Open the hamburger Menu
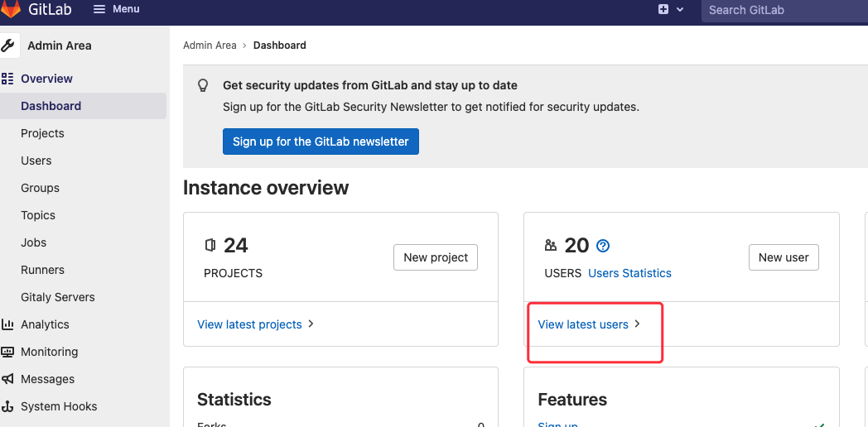 pos(116,9)
